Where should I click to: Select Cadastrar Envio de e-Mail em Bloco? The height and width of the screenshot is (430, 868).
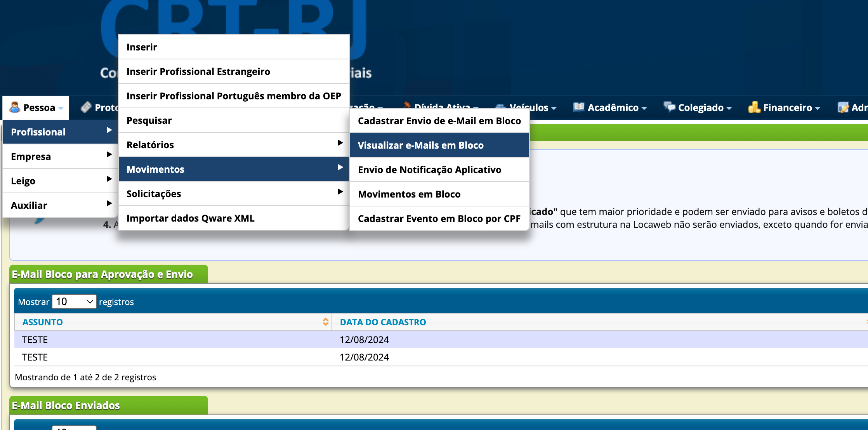pos(439,121)
